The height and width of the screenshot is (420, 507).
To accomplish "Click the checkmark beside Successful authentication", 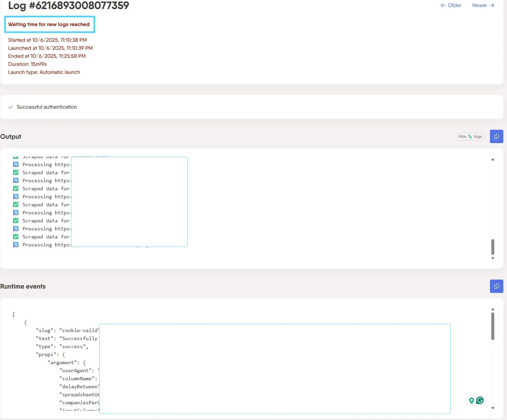I will pos(11,107).
